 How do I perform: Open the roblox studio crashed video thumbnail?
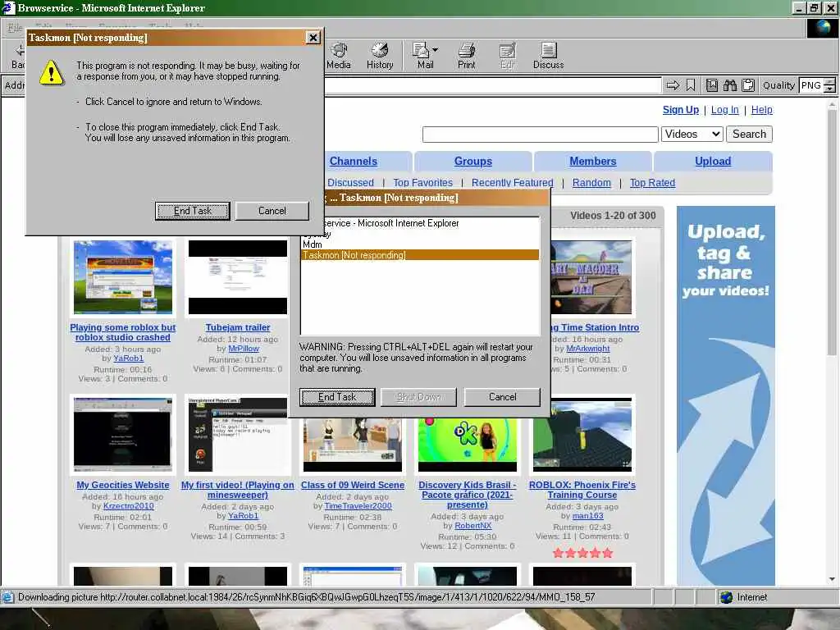click(x=123, y=277)
